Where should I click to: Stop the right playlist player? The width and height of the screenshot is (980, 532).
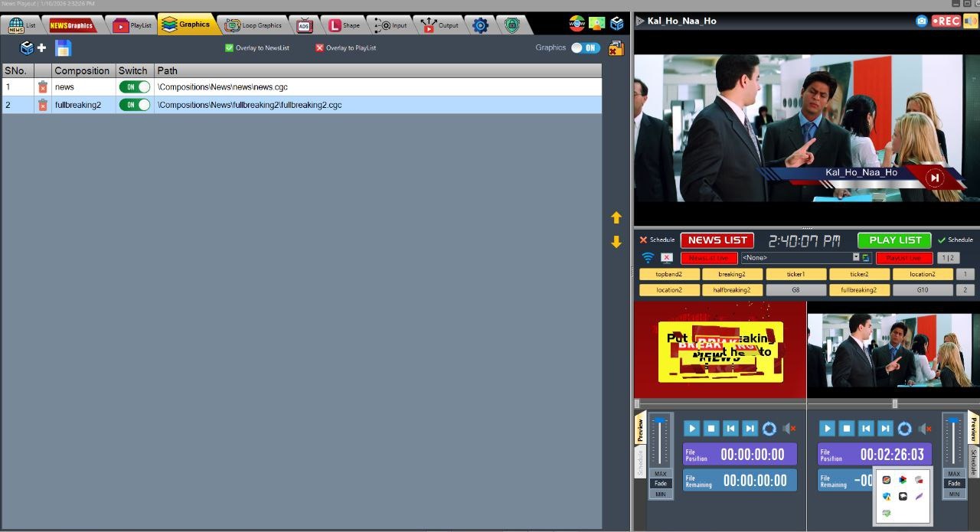[x=847, y=429]
